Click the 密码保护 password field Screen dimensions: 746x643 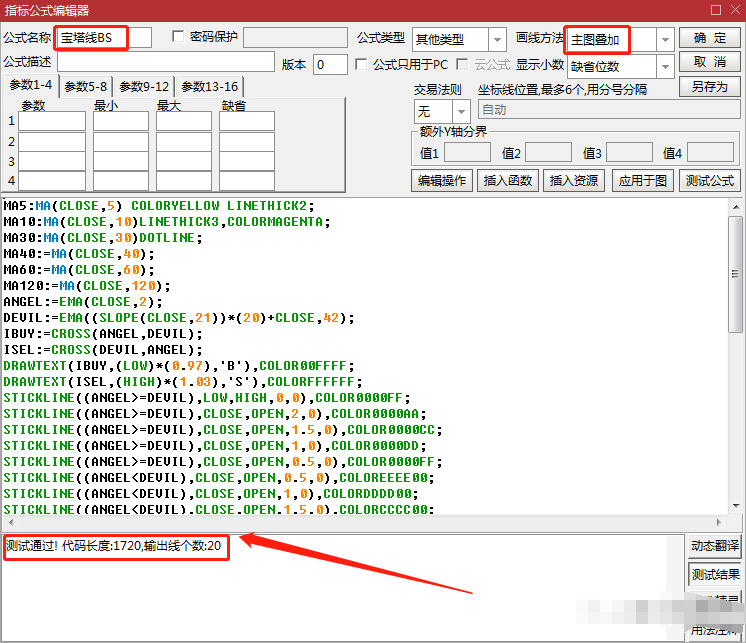[295, 37]
